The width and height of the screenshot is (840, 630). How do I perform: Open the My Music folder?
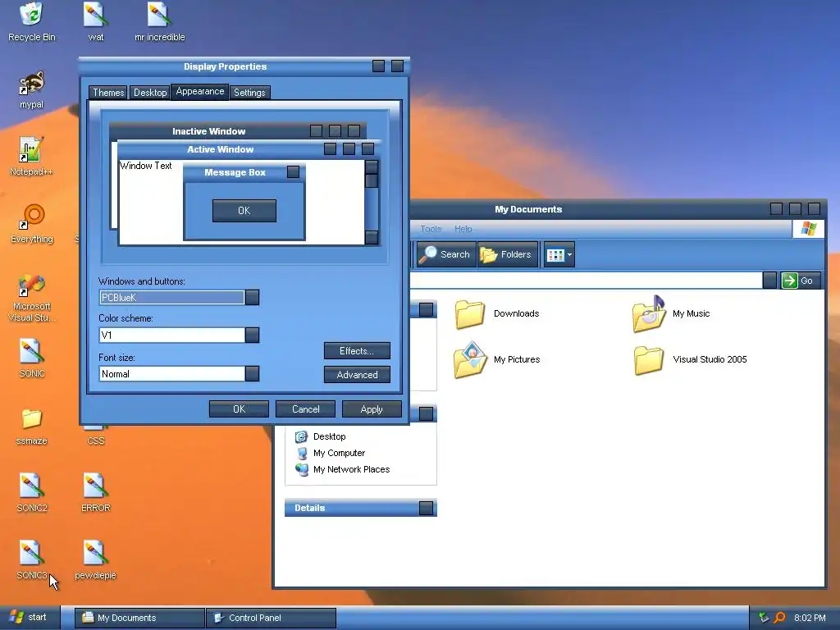[671, 314]
